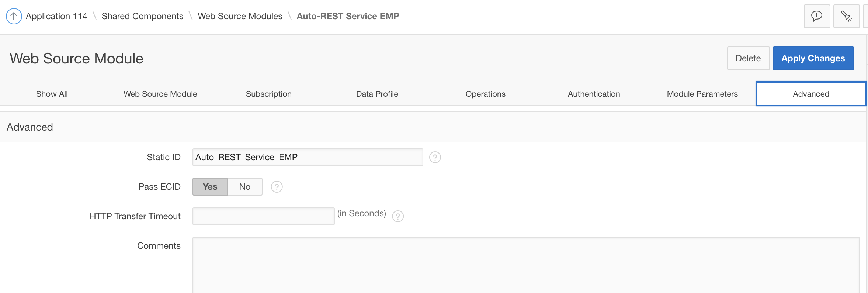Select the Data Profile tab

pos(377,94)
